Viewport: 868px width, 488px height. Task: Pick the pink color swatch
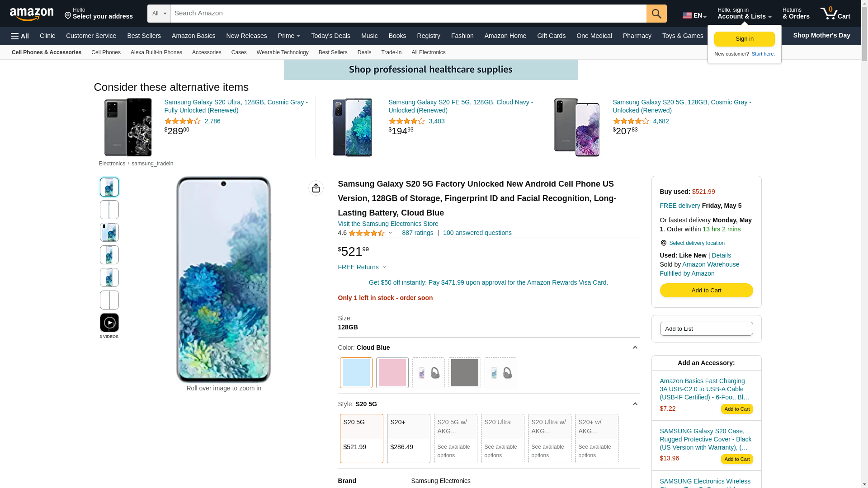(x=392, y=373)
